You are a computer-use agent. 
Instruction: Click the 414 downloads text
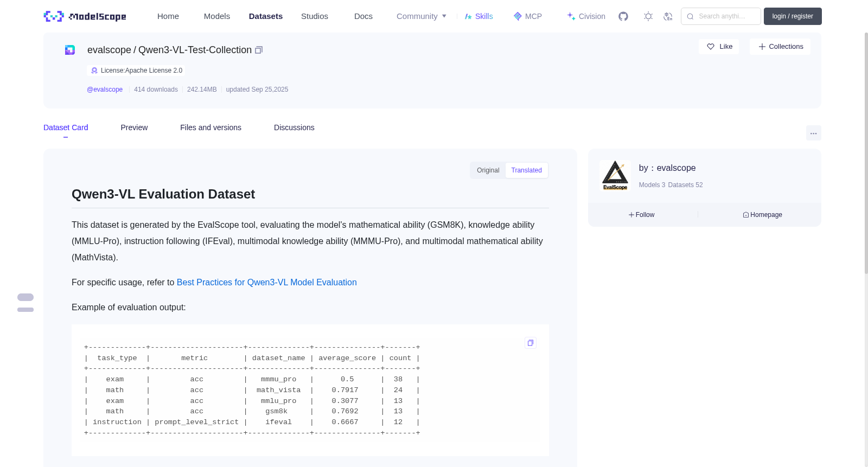(x=156, y=89)
